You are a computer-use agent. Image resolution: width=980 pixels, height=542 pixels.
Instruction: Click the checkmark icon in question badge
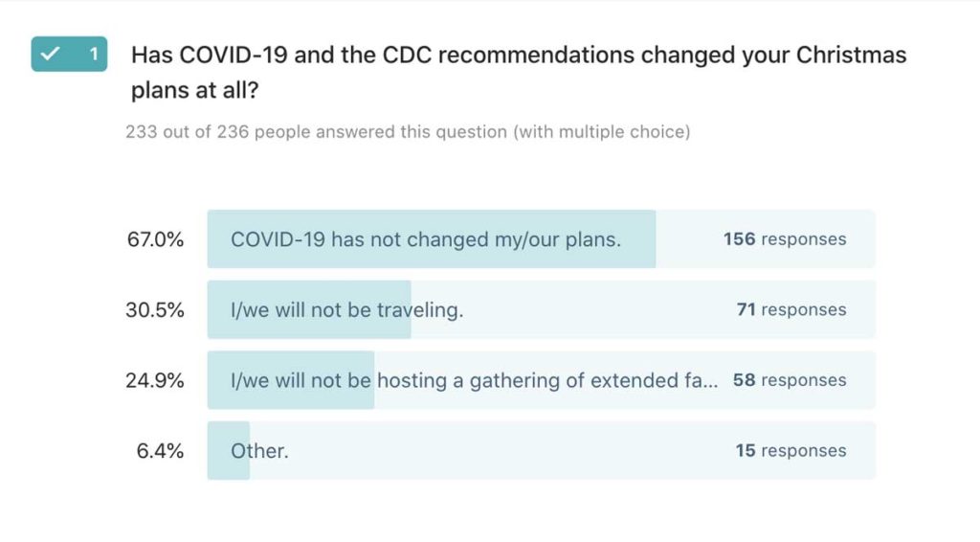click(x=50, y=54)
